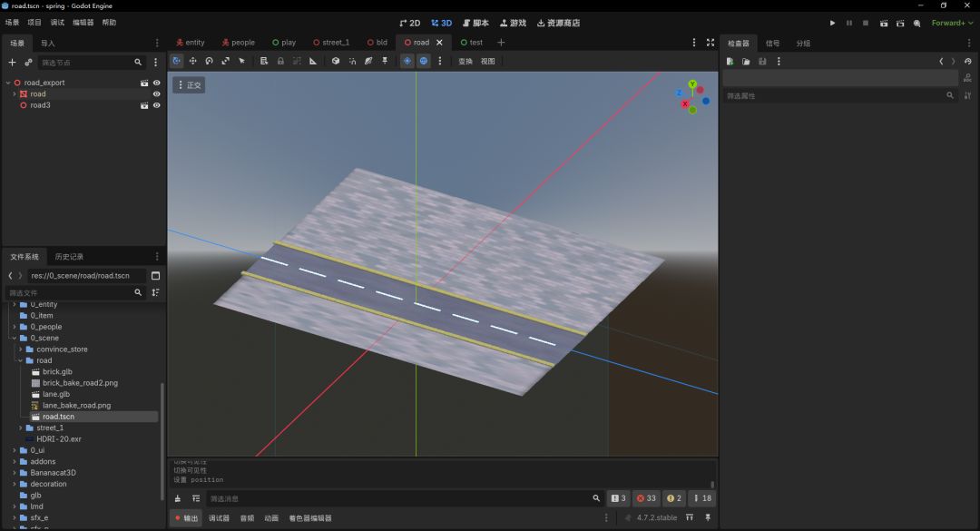Screen dimensions: 980x531
Task: Open the 历史记录 (History) tab
Action: pos(69,257)
